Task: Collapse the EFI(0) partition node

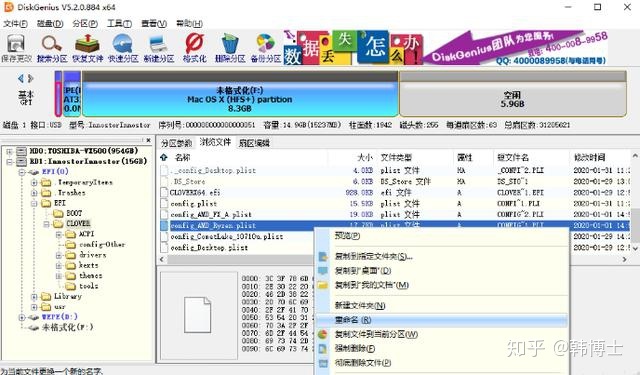Action: (22, 172)
